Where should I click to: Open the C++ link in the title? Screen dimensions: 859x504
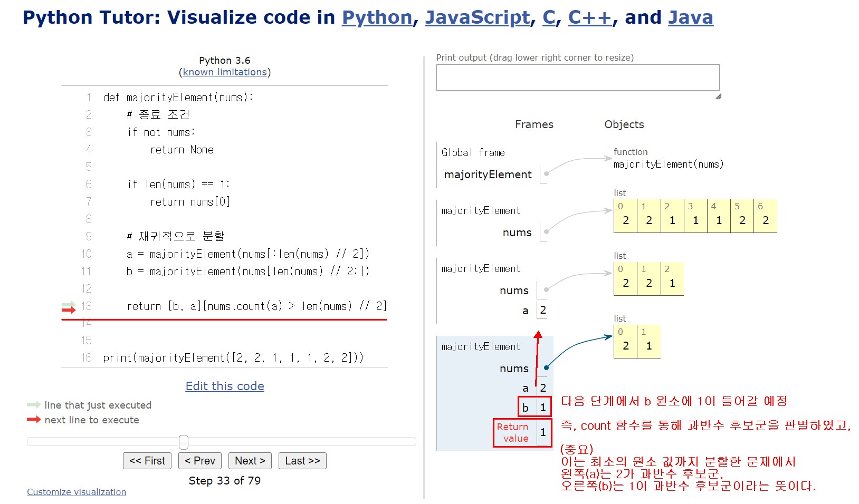click(x=590, y=17)
